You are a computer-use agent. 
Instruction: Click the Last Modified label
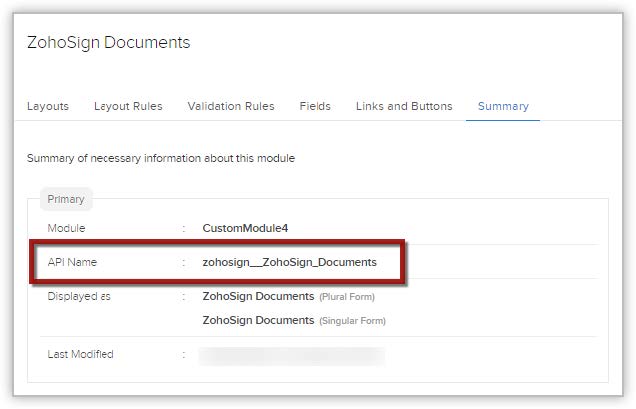[80, 354]
